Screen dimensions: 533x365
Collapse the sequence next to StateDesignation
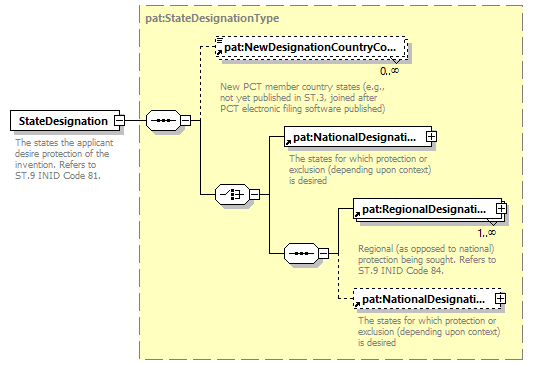click(185, 120)
